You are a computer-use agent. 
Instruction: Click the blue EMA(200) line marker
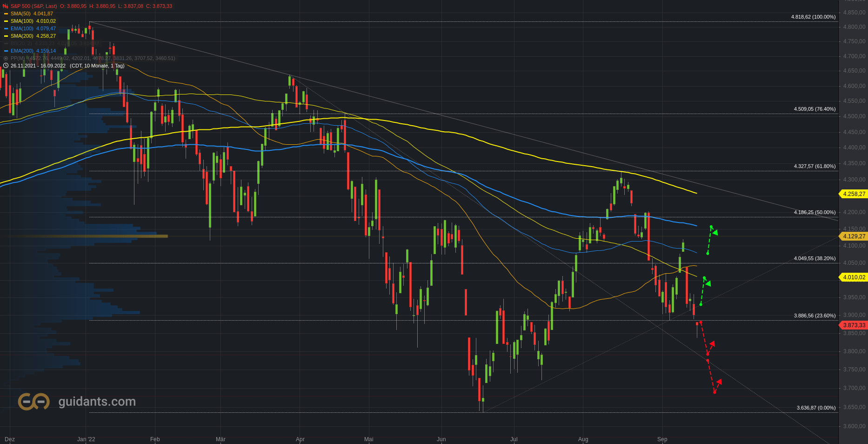6,51
